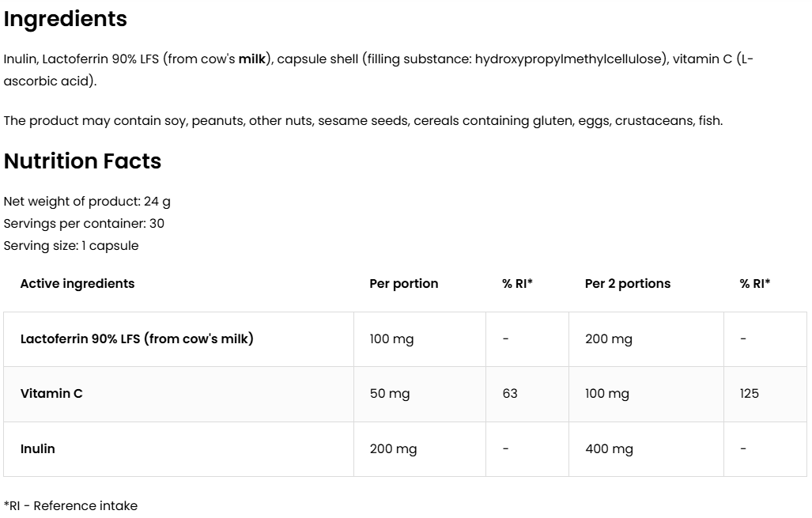Click the Active ingredients column header
Viewport: 812px width, 518px height.
pyautogui.click(x=77, y=284)
